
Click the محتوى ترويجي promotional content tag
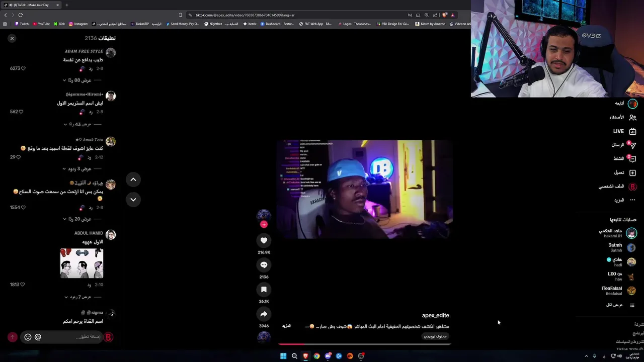(x=435, y=336)
